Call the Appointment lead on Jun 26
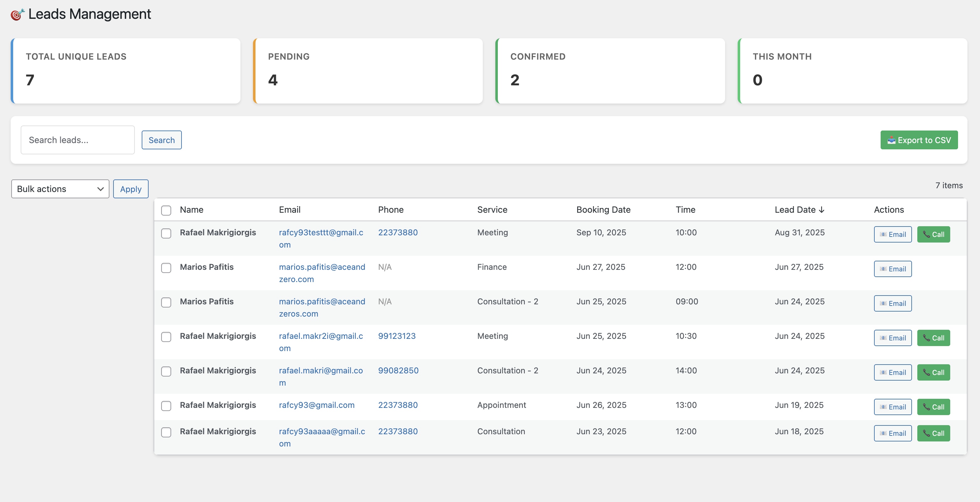The height and width of the screenshot is (502, 980). point(933,407)
